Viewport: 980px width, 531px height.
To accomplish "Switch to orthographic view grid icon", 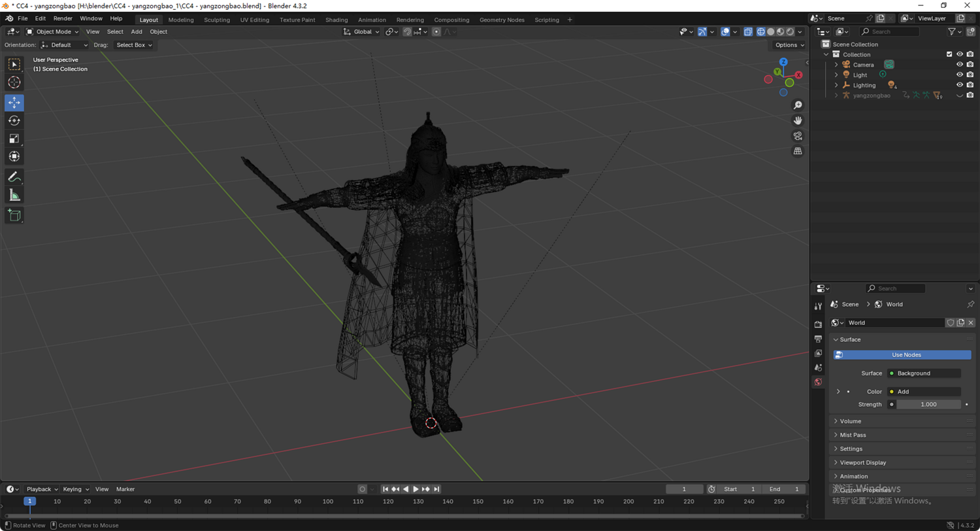I will pos(798,151).
